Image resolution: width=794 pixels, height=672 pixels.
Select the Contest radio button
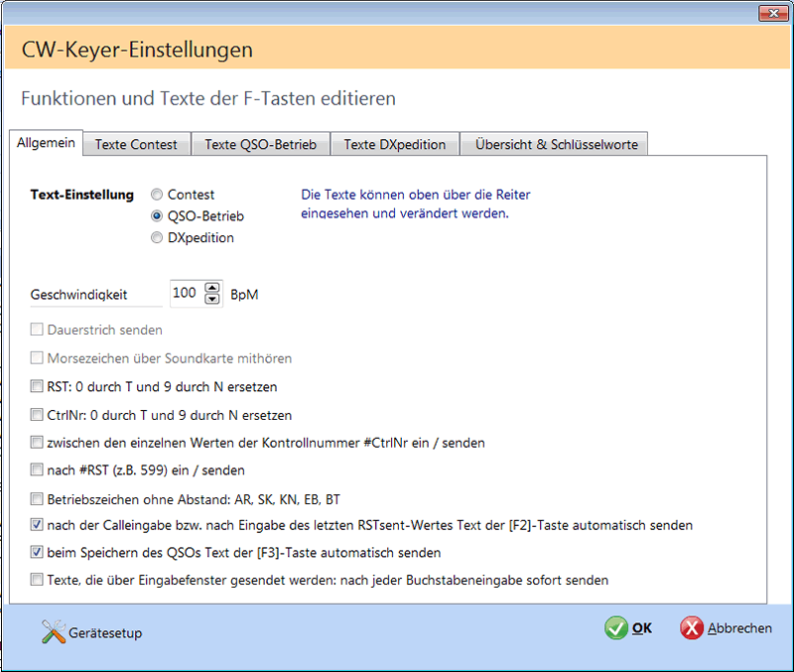tap(157, 195)
